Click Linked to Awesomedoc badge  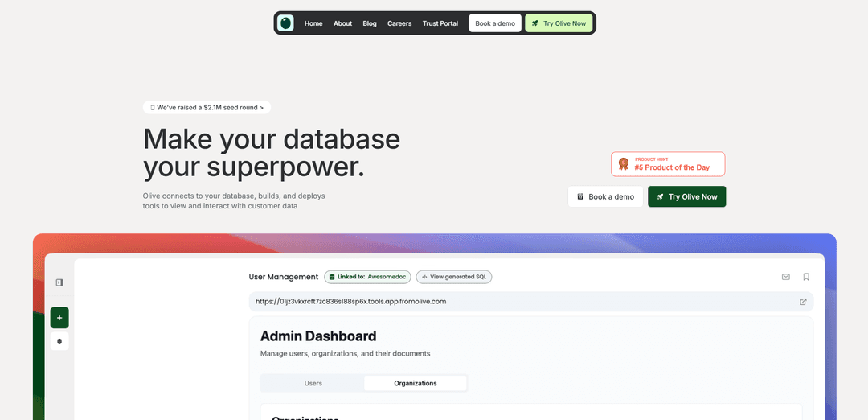(x=367, y=277)
